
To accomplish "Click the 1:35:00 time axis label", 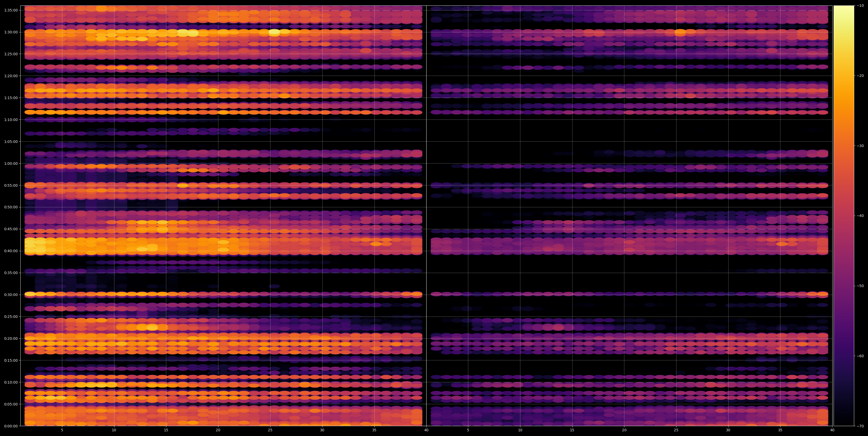I will [x=11, y=10].
